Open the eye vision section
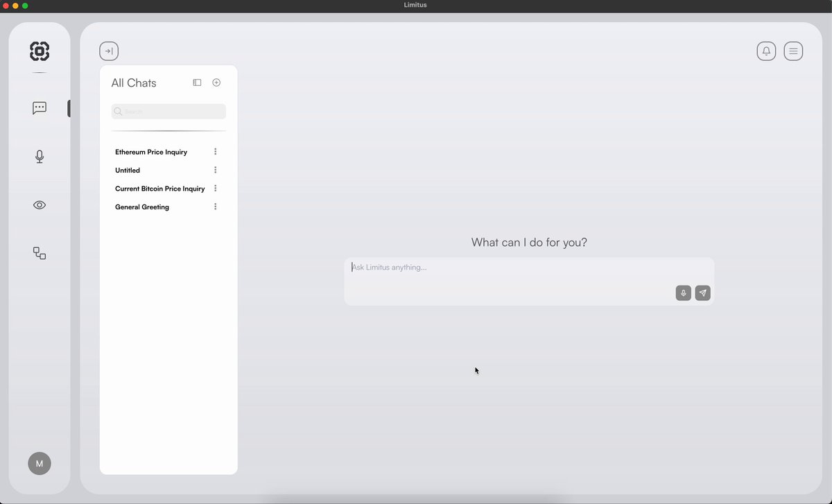832x504 pixels. 40,205
